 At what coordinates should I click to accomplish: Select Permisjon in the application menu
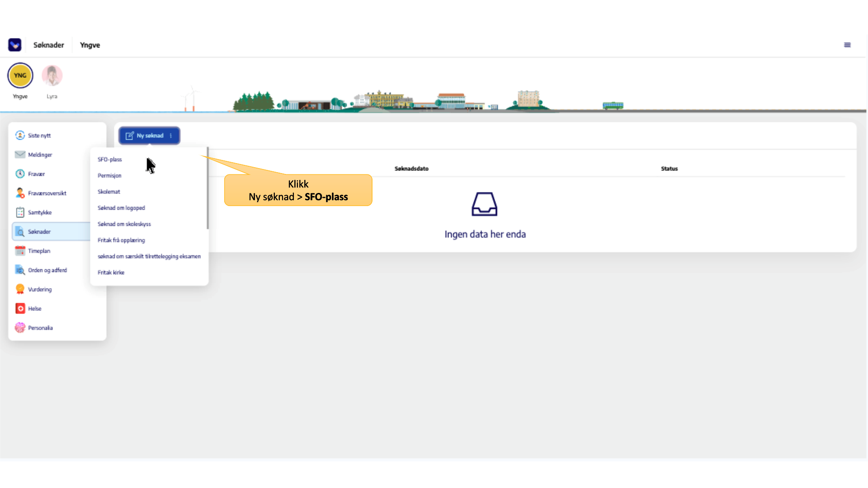(x=109, y=176)
